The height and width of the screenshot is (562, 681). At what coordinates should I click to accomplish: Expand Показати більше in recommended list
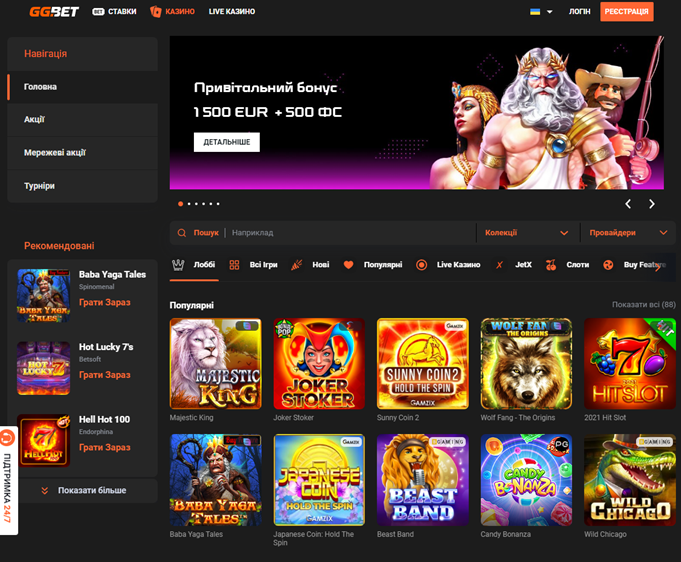[83, 490]
